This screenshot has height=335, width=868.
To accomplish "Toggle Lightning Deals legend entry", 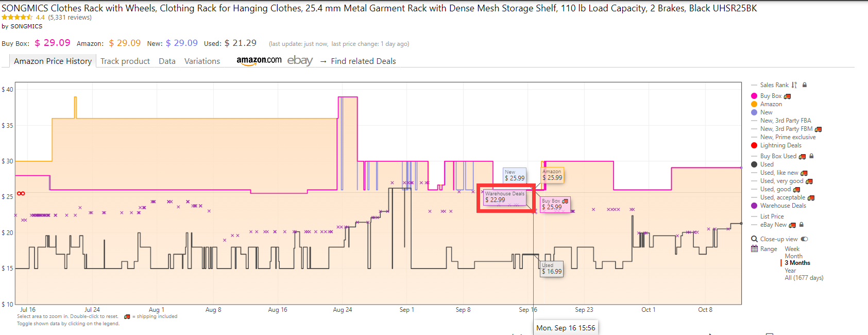I will [x=776, y=145].
